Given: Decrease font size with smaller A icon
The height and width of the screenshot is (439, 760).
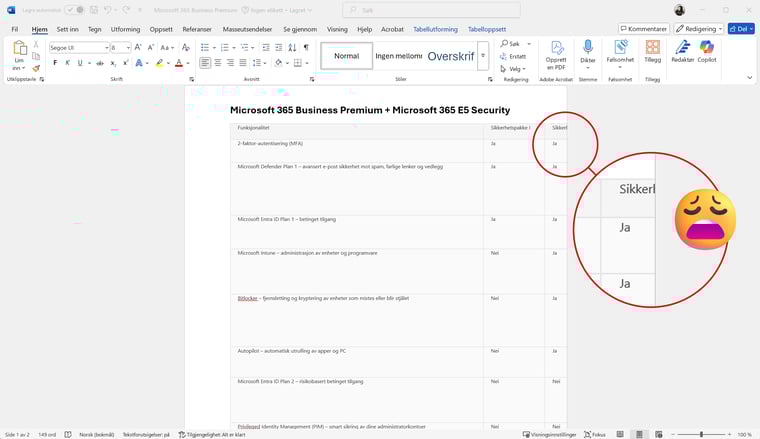Looking at the screenshot, I should [x=151, y=47].
